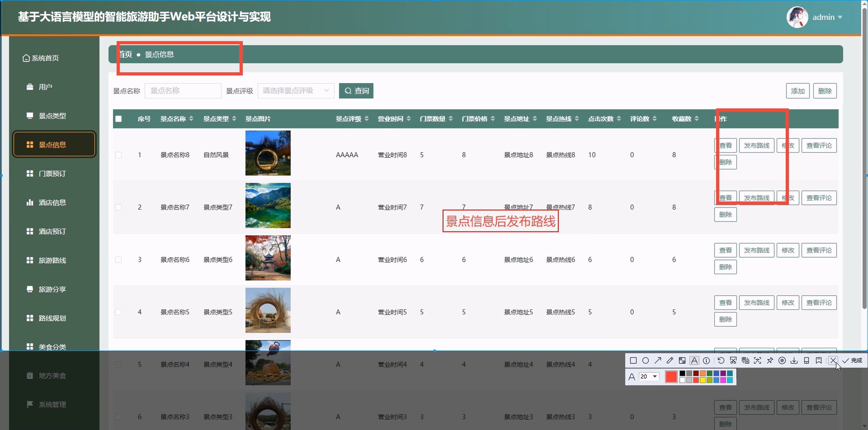Click the 添加 button
The image size is (868, 430).
pos(797,91)
